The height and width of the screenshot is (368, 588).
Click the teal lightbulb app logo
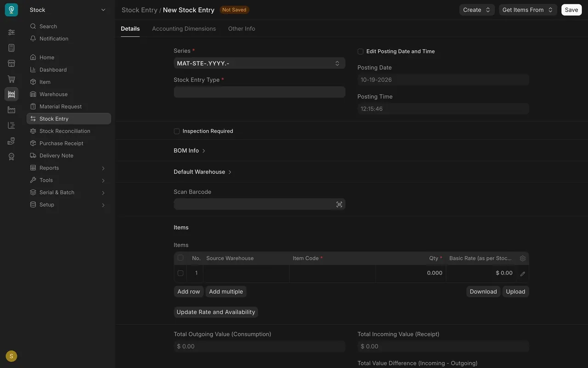pos(11,10)
